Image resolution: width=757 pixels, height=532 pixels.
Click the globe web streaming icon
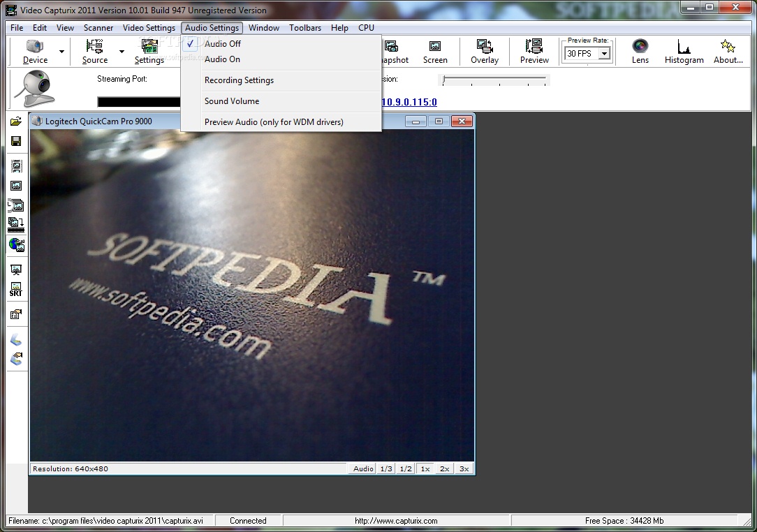click(17, 245)
